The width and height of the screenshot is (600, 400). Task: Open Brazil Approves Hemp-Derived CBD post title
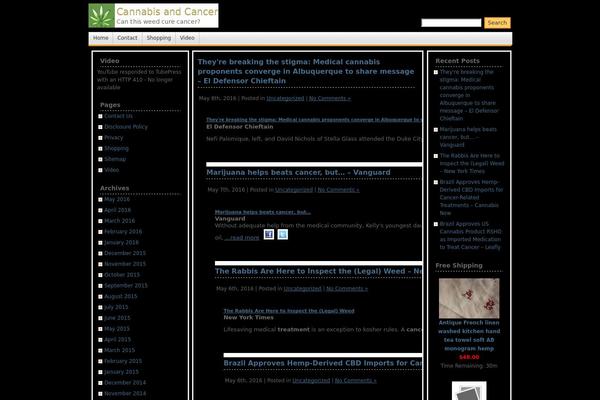323,363
